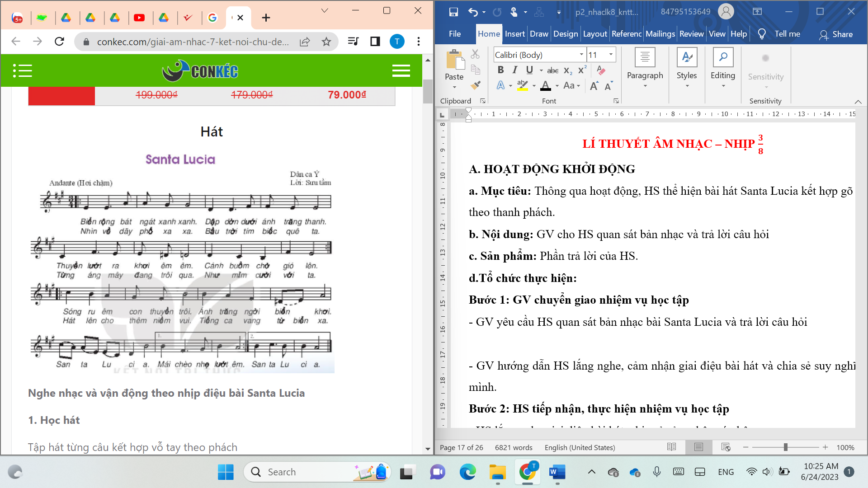
Task: Click the Cut scissors icon
Action: (x=475, y=54)
